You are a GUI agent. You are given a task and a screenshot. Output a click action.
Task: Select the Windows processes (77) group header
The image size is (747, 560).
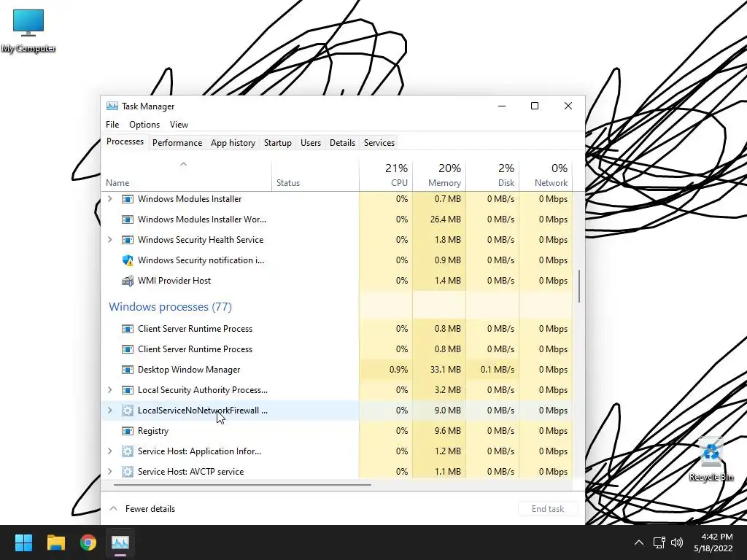point(170,307)
